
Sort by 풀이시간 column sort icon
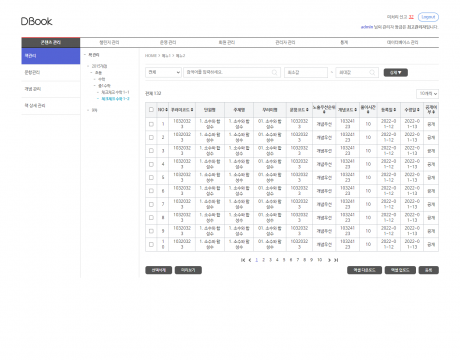(x=368, y=112)
